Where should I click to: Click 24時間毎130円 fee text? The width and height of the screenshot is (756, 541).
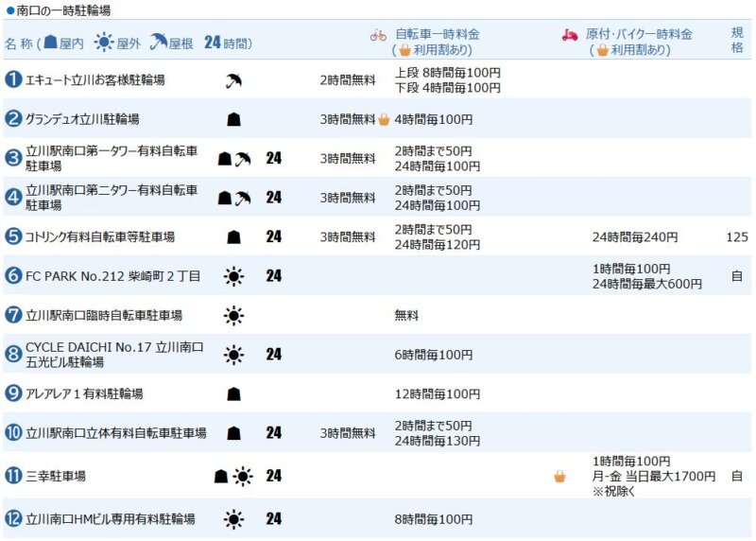click(x=438, y=441)
